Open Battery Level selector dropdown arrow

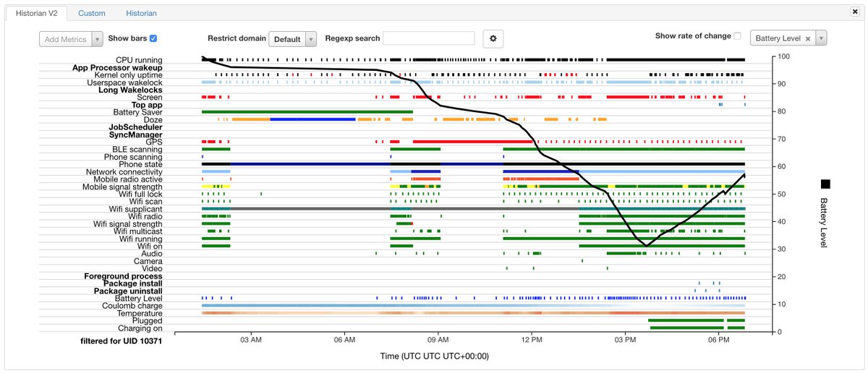coord(821,39)
